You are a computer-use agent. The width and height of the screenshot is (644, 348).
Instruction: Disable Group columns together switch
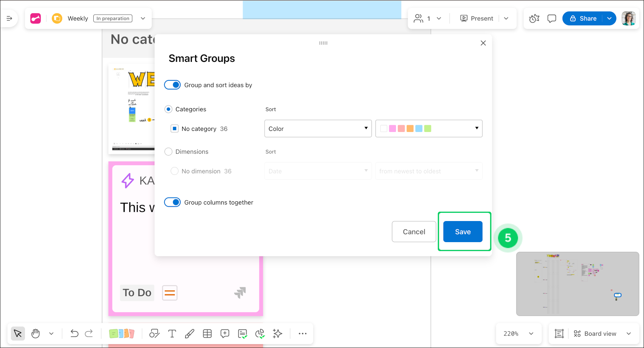click(172, 202)
